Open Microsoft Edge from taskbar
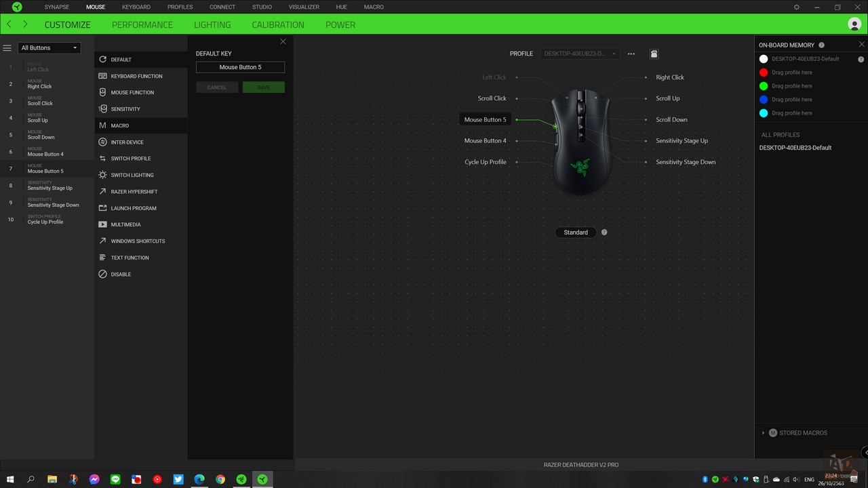Screen dimensions: 868x488 pos(199,479)
